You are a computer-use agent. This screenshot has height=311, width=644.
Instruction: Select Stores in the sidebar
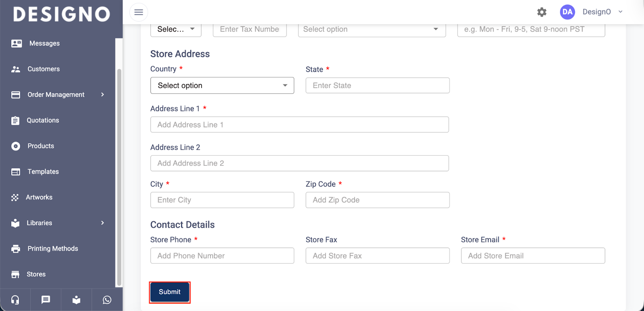tap(36, 274)
